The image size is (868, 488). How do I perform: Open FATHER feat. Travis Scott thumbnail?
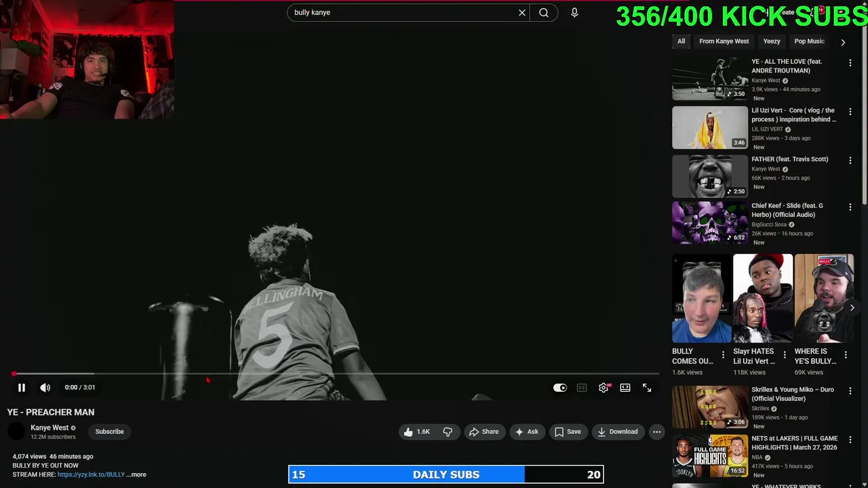click(x=710, y=176)
